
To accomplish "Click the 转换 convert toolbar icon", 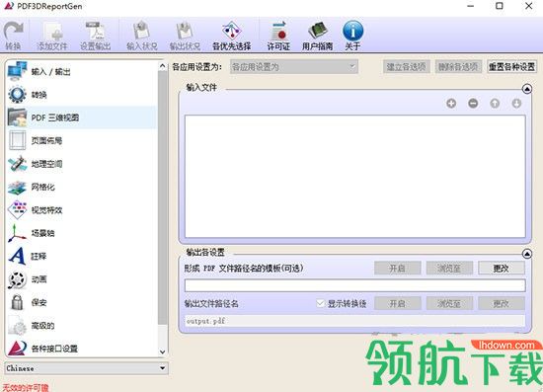I will tap(13, 36).
